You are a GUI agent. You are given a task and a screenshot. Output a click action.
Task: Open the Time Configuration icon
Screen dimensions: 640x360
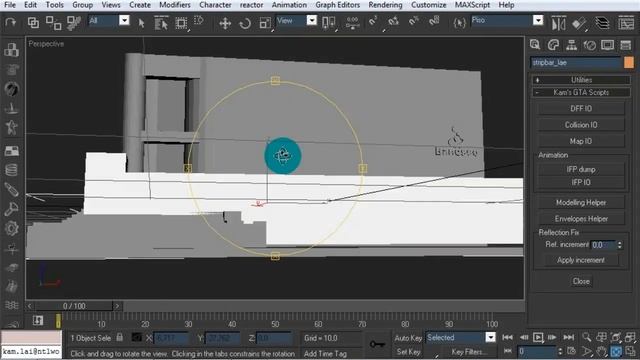coord(572,351)
